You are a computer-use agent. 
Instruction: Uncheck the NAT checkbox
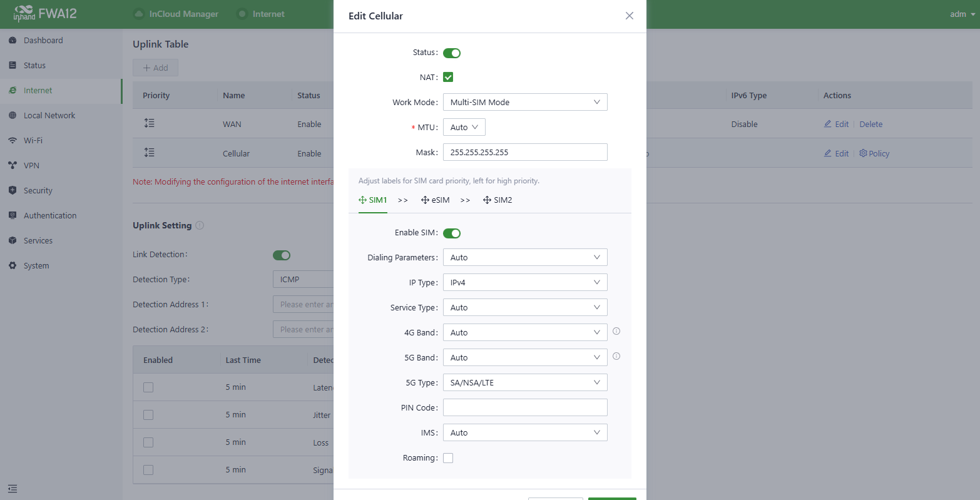point(448,77)
